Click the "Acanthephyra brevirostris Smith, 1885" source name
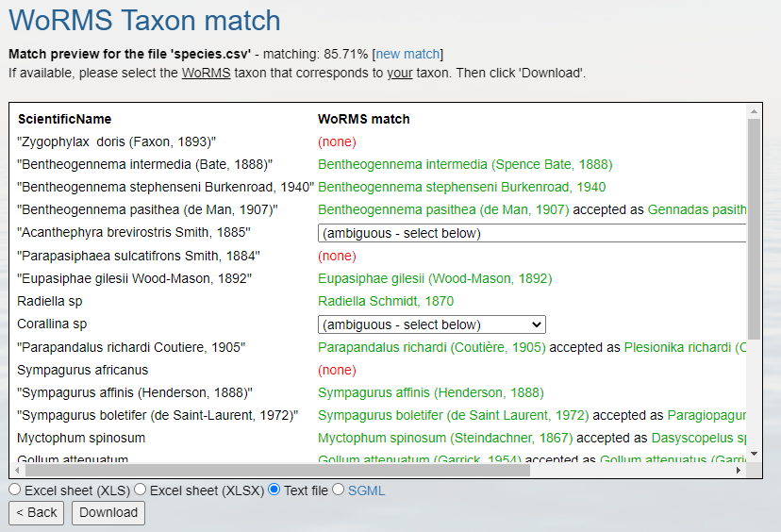Viewport: 781px width, 532px height. pos(134,233)
